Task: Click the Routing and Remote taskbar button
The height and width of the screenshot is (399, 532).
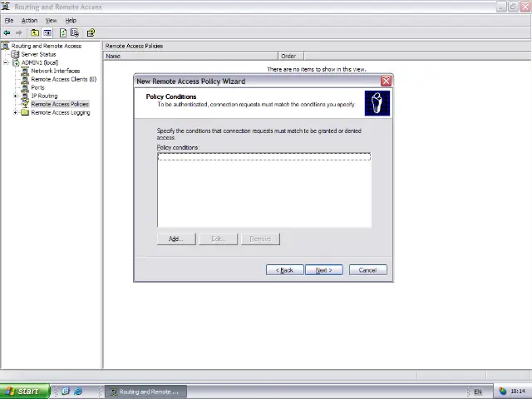Action: tap(146, 392)
